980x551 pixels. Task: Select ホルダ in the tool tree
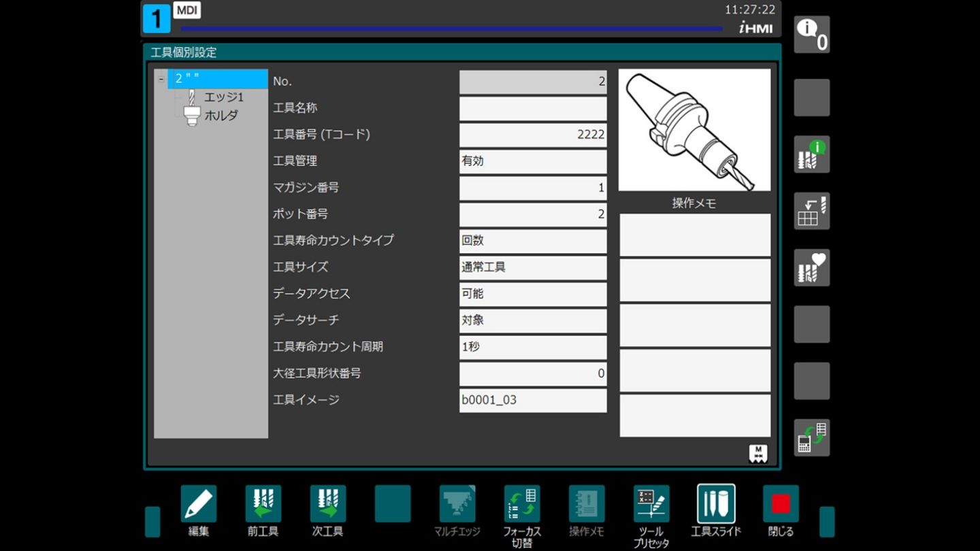click(221, 116)
